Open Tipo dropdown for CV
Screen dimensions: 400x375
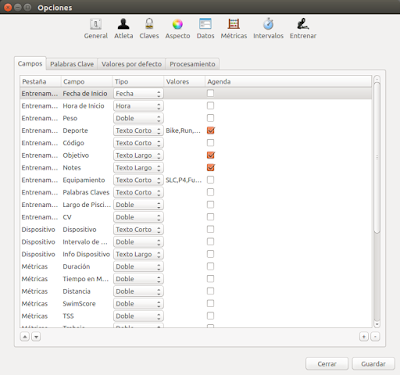(x=138, y=217)
